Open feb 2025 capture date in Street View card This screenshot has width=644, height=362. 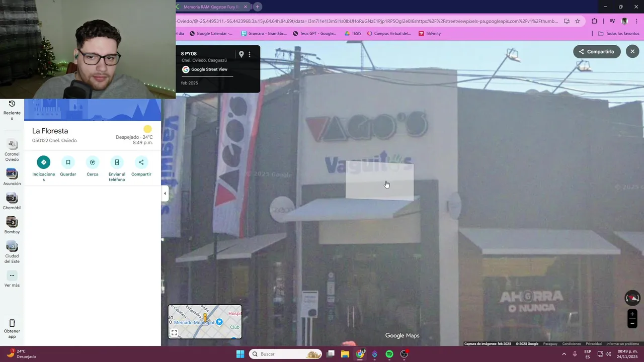pyautogui.click(x=189, y=83)
